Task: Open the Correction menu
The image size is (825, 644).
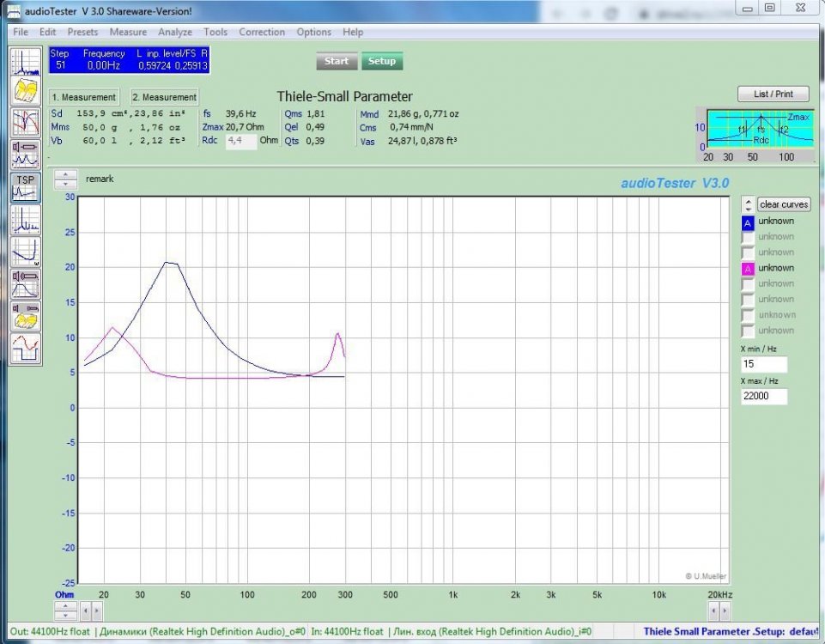Action: coord(262,32)
